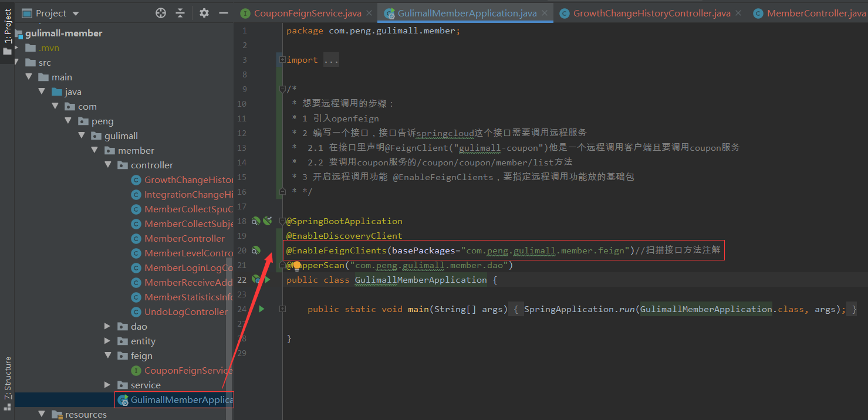Click @SpringBootApplication annotation text
This screenshot has height=420, width=868.
tap(345, 221)
